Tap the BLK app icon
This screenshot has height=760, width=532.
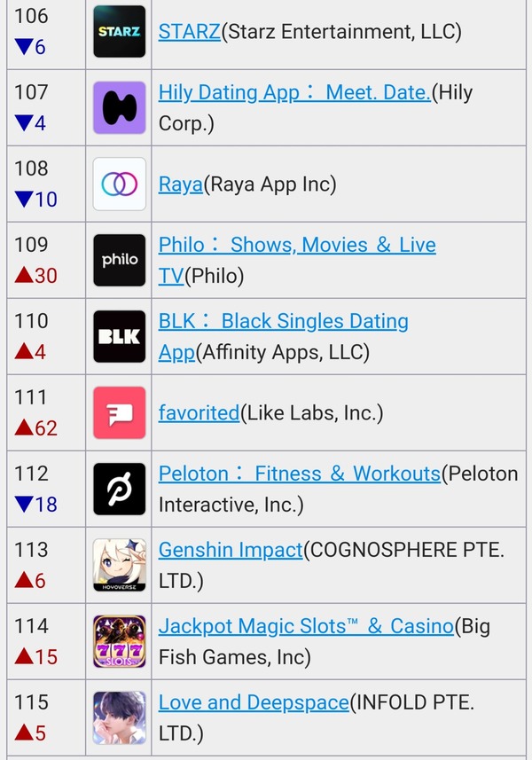[x=119, y=336]
